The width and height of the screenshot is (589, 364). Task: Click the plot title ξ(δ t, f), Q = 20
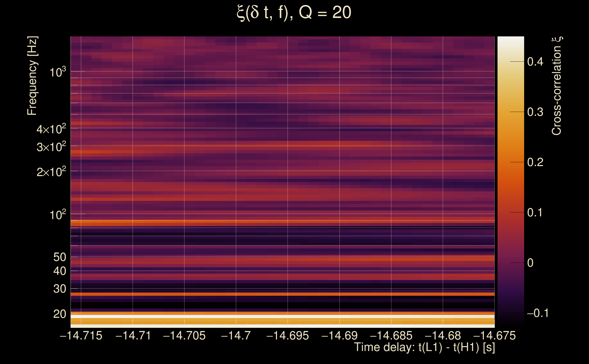pos(294,13)
